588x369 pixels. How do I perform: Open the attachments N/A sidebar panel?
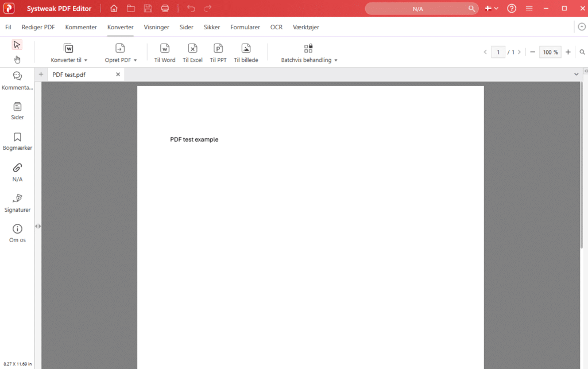(x=17, y=172)
